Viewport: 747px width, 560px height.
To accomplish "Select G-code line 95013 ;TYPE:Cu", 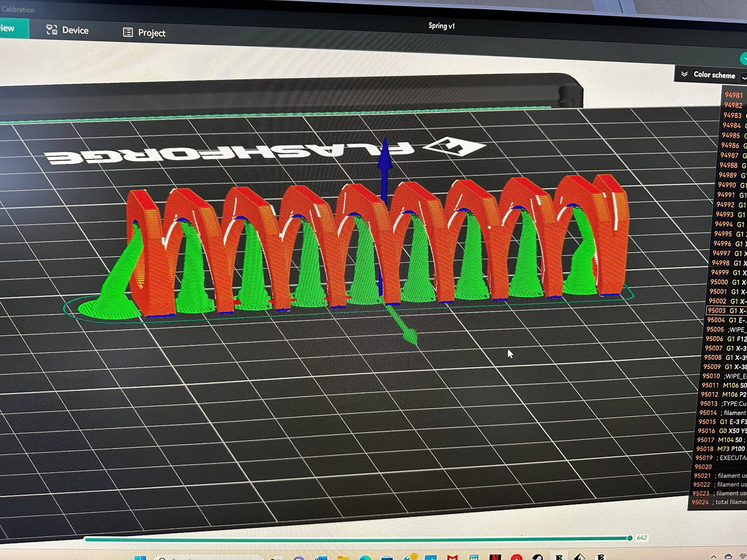I will coord(723,403).
